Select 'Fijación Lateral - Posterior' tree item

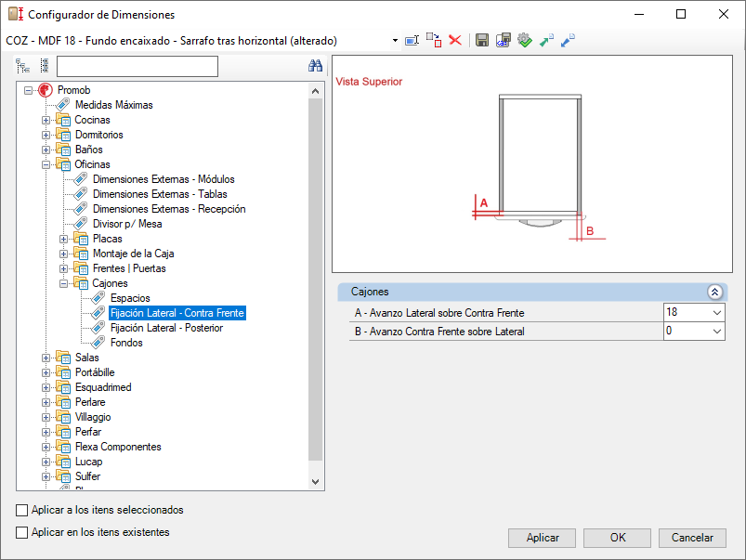click(x=166, y=328)
